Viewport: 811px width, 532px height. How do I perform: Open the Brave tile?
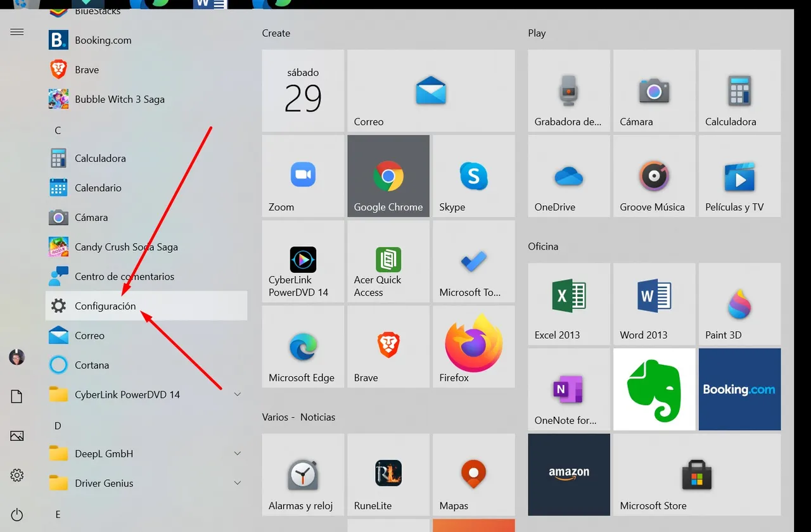point(388,347)
